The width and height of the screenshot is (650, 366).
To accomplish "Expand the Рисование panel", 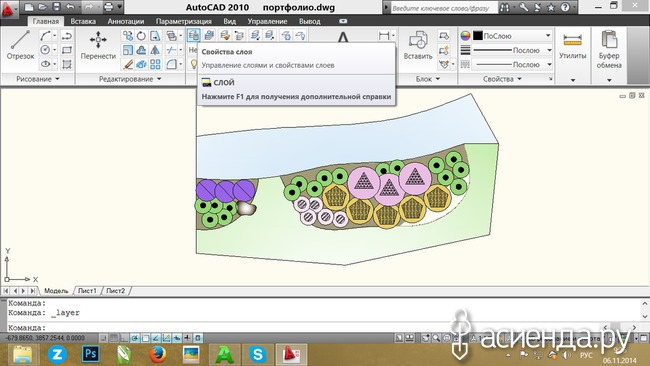I will point(38,79).
